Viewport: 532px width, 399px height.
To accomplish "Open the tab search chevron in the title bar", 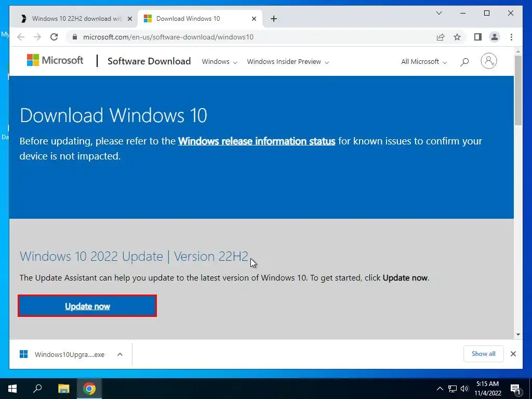I will tap(438, 13).
